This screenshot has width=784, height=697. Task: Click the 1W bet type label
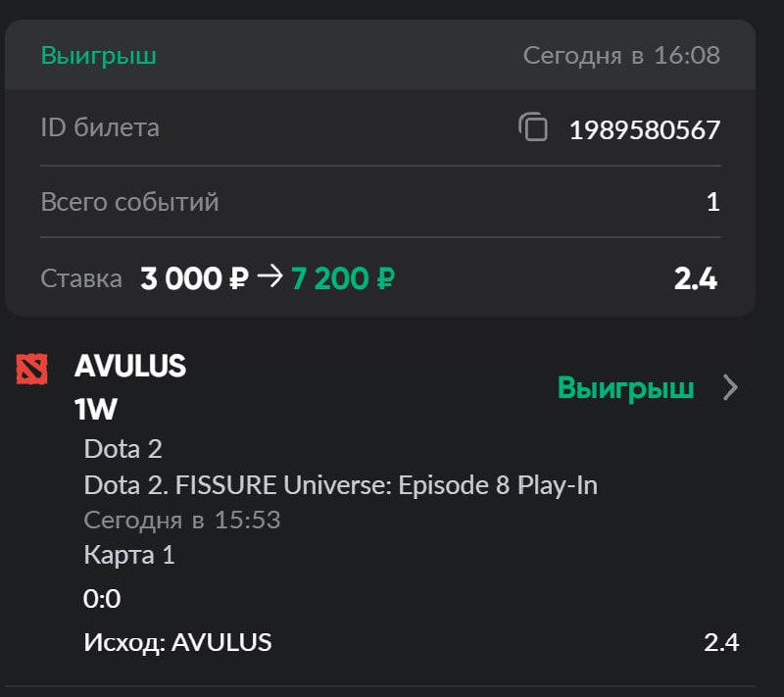[95, 410]
